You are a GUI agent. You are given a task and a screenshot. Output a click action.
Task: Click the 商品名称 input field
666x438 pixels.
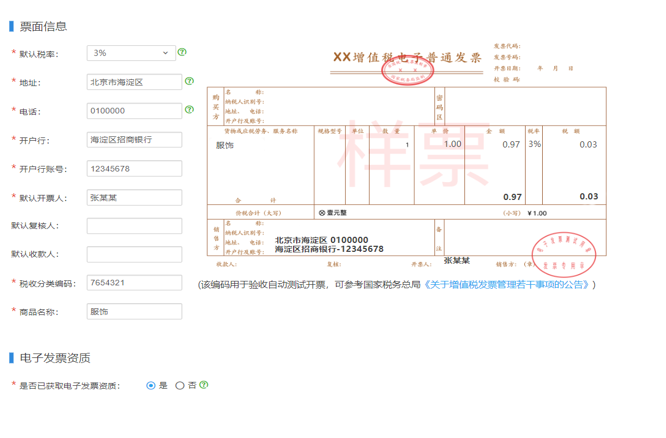[134, 312]
